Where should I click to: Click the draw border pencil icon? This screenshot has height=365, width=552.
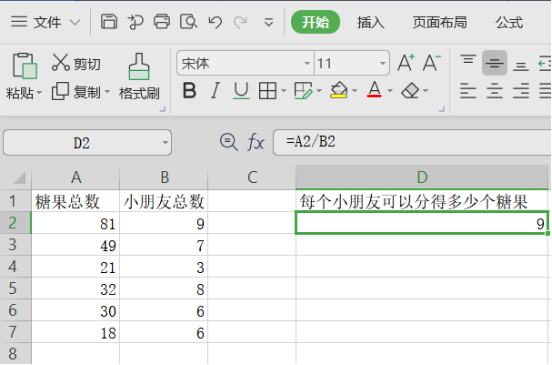(303, 91)
